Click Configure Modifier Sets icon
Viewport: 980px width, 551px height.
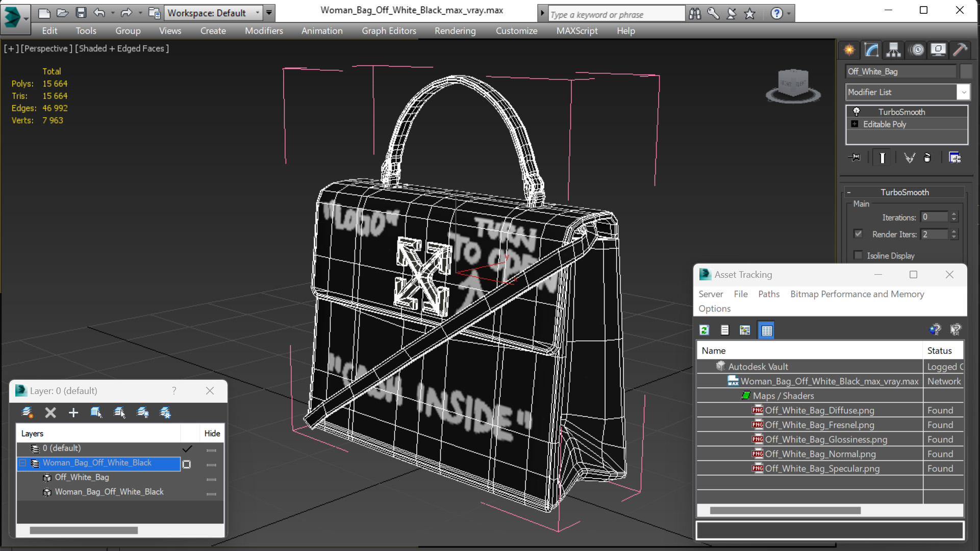tap(954, 158)
